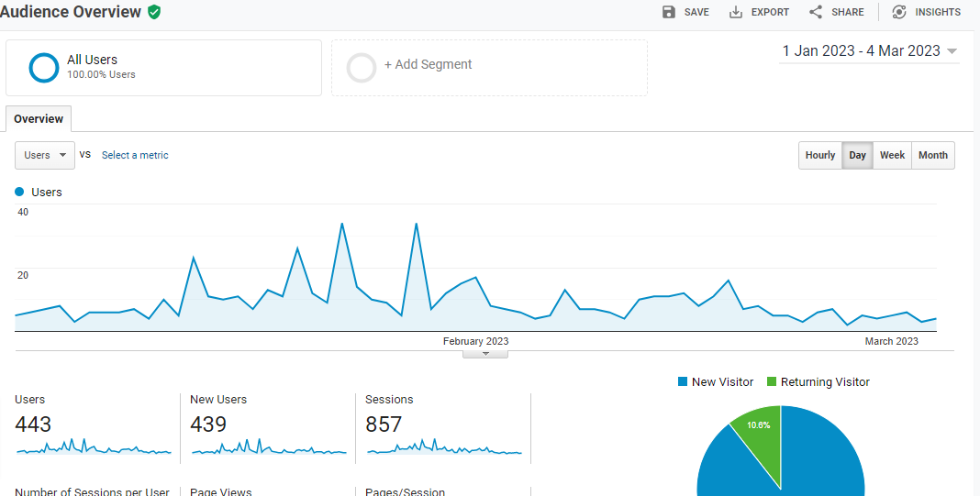Click the 439 New Users value
This screenshot has height=496, width=980.
coord(208,424)
